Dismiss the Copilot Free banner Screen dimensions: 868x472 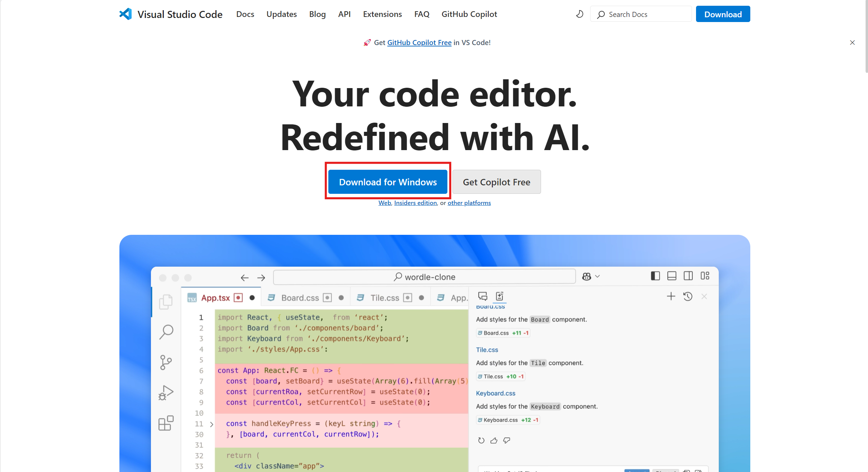(x=852, y=43)
